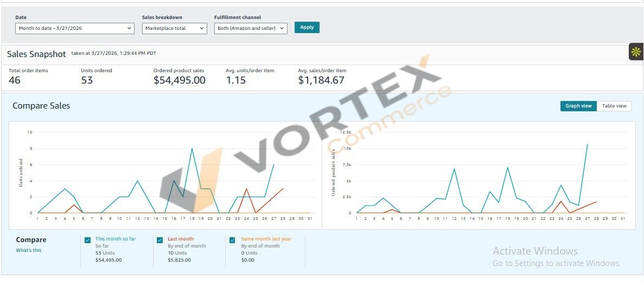Click the yellow asterisk side icon
This screenshot has width=644, height=285.
(636, 52)
